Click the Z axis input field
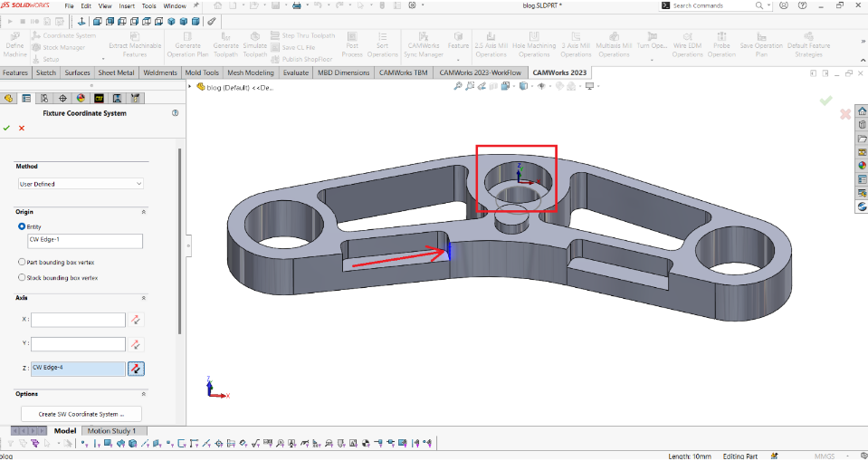The height and width of the screenshot is (461, 868). (78, 368)
